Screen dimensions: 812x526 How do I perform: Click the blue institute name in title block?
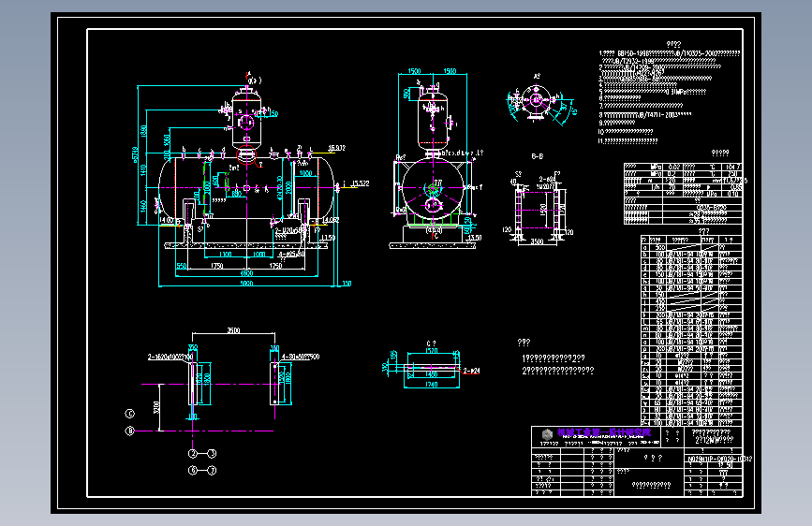[604, 432]
